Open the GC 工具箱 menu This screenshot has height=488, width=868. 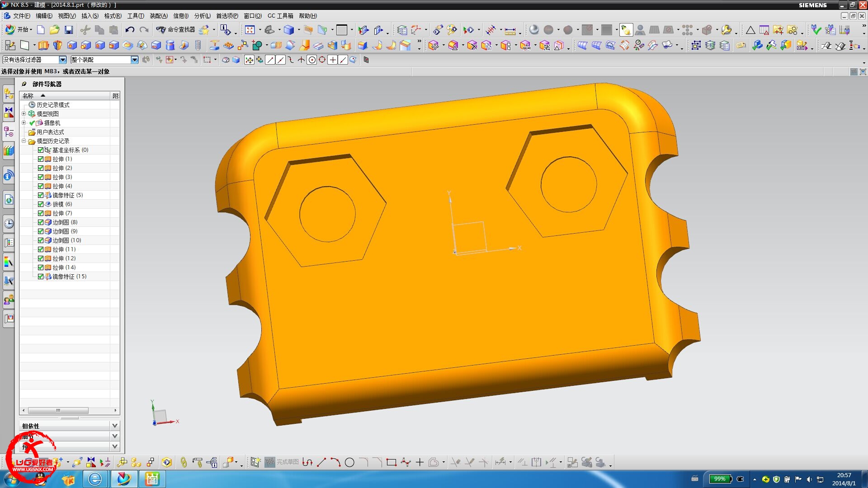280,16
